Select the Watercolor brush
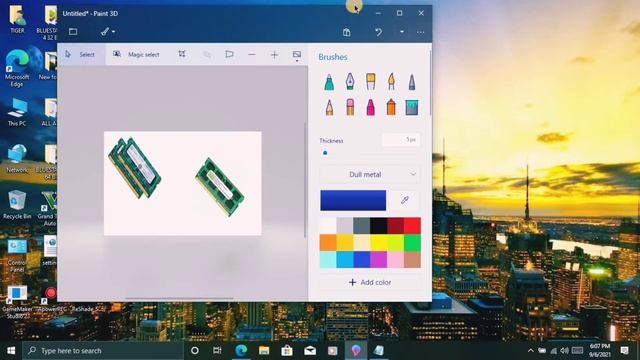The width and height of the screenshot is (640, 360). [x=391, y=82]
